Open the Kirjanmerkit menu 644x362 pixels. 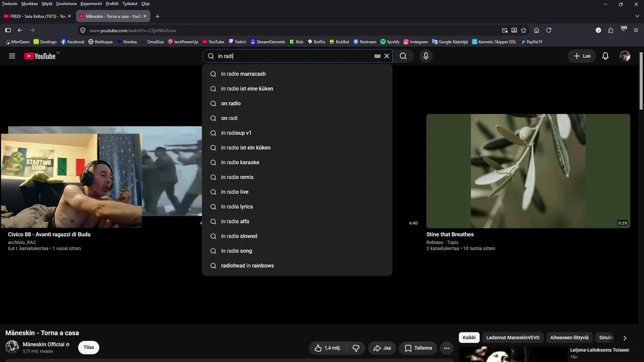(92, 4)
